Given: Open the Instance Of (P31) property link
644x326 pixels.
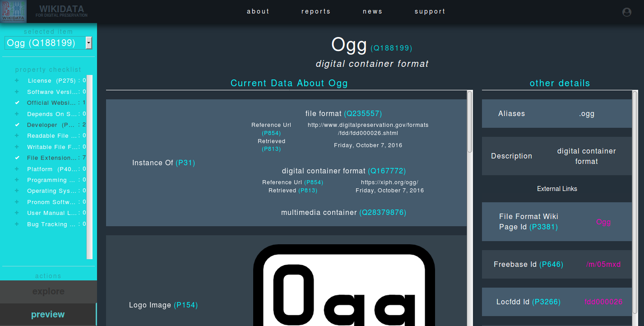Looking at the screenshot, I should pos(185,163).
